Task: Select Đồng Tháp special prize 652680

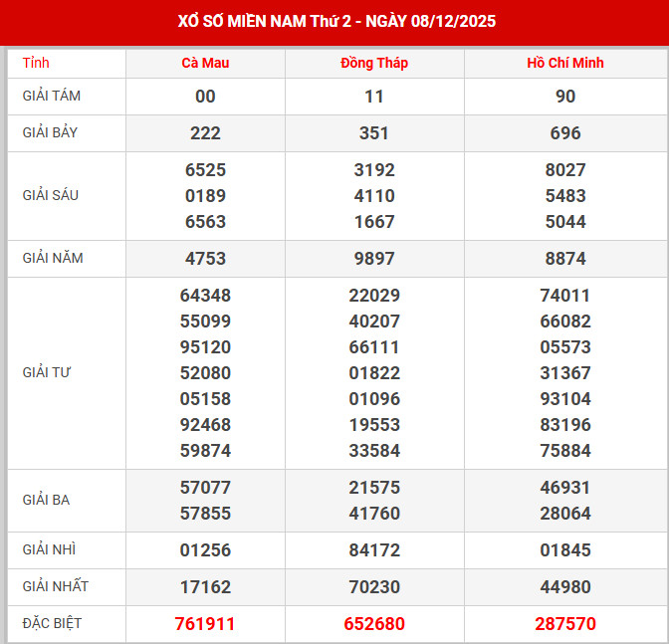Action: click(374, 624)
